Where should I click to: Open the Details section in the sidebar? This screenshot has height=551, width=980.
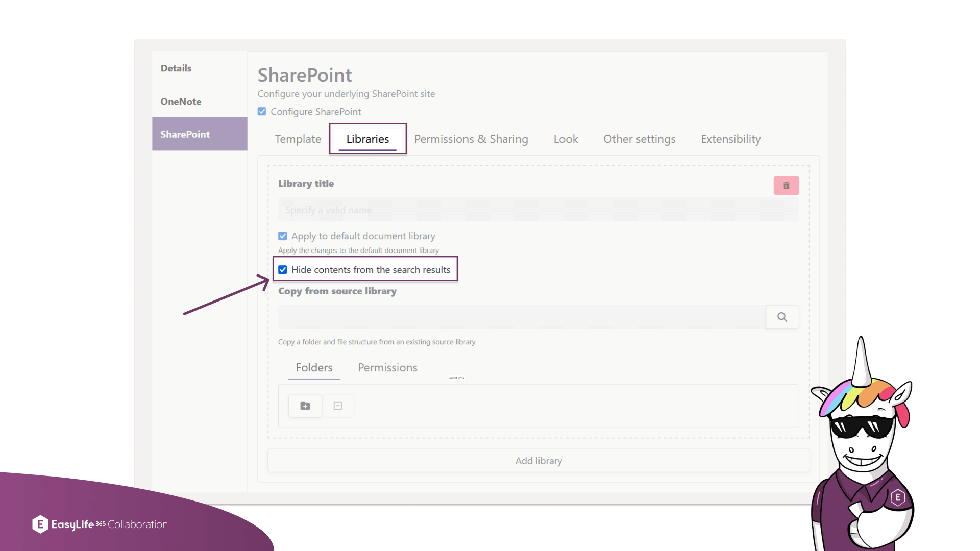point(176,68)
